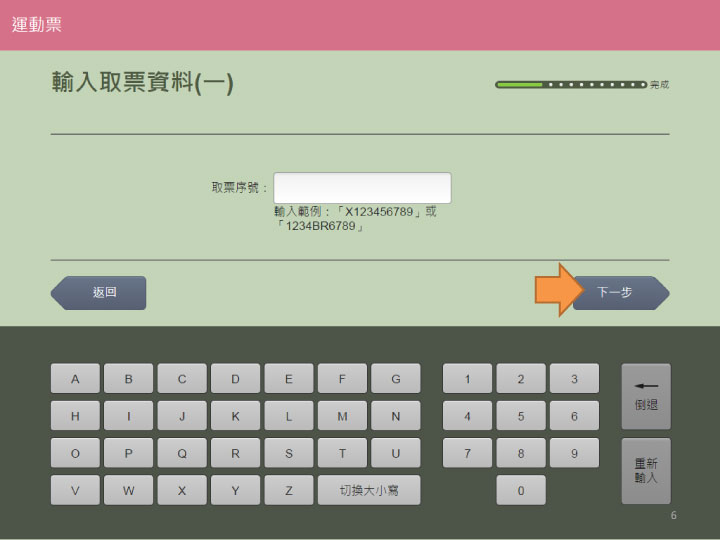Click the 運動票 header title
This screenshot has width=720, height=540.
coord(37,24)
